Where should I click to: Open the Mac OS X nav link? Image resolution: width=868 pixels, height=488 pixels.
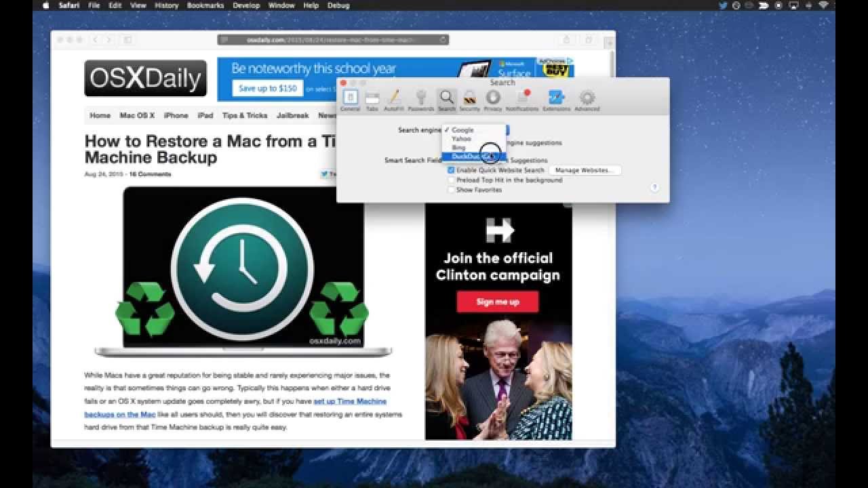click(x=137, y=115)
